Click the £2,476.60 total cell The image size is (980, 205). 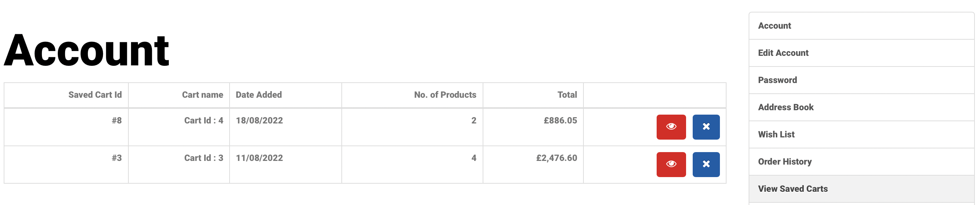tap(556, 158)
